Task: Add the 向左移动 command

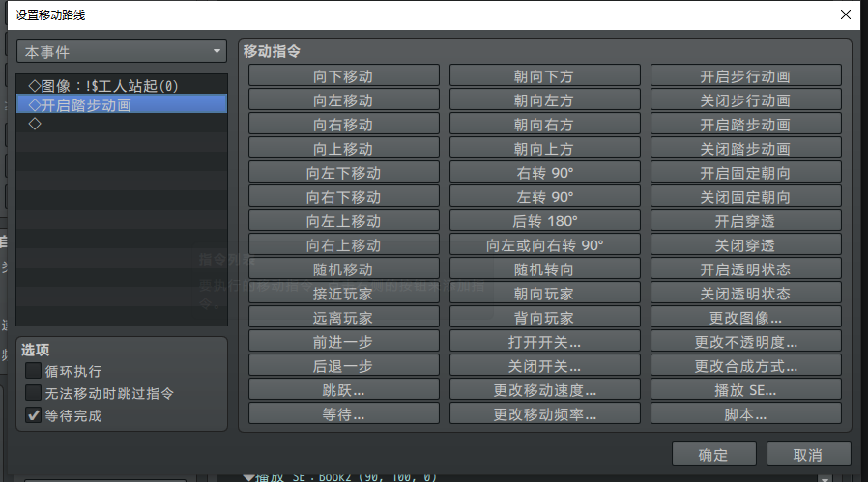Action: 344,100
